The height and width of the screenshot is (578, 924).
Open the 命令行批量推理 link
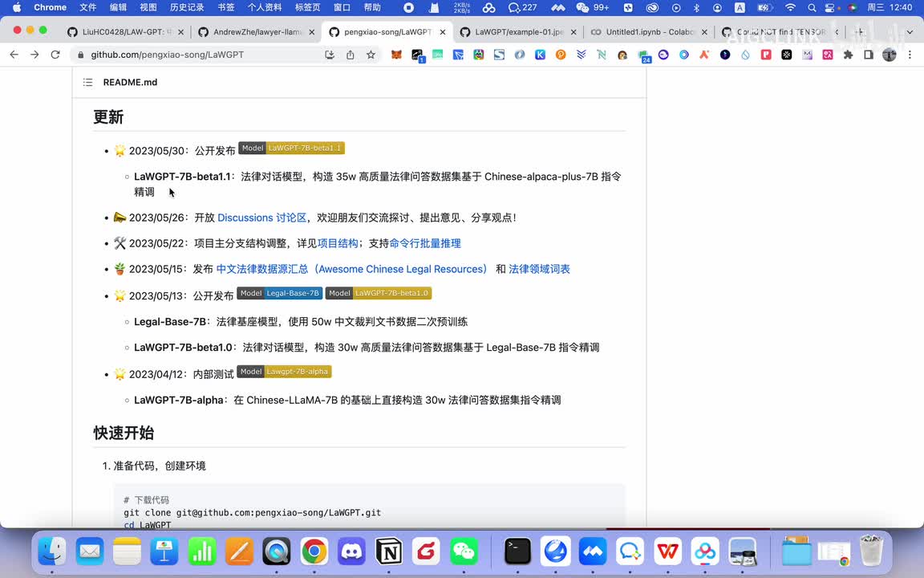tap(425, 243)
